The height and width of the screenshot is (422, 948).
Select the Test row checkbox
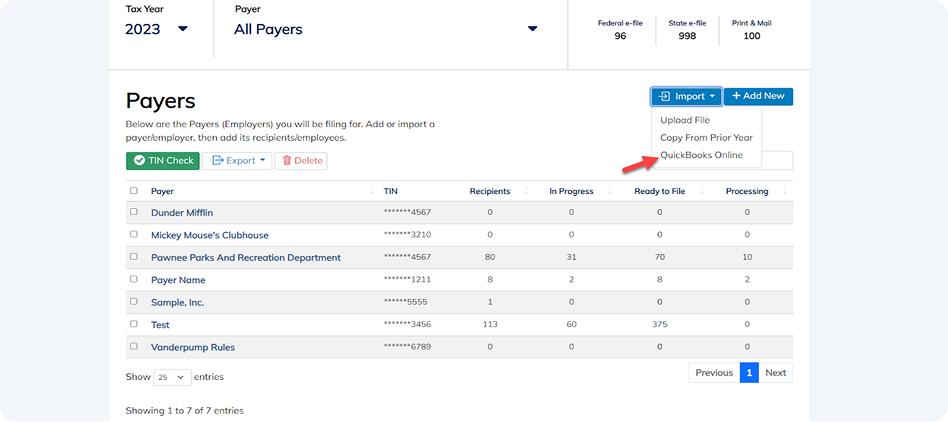pyautogui.click(x=134, y=324)
